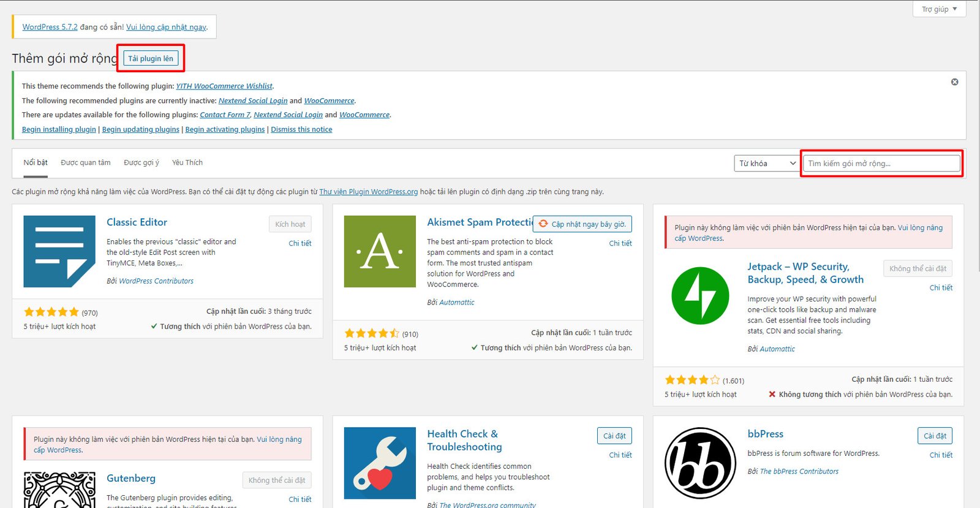
Task: Click Begin updating plugins link
Action: [x=141, y=129]
